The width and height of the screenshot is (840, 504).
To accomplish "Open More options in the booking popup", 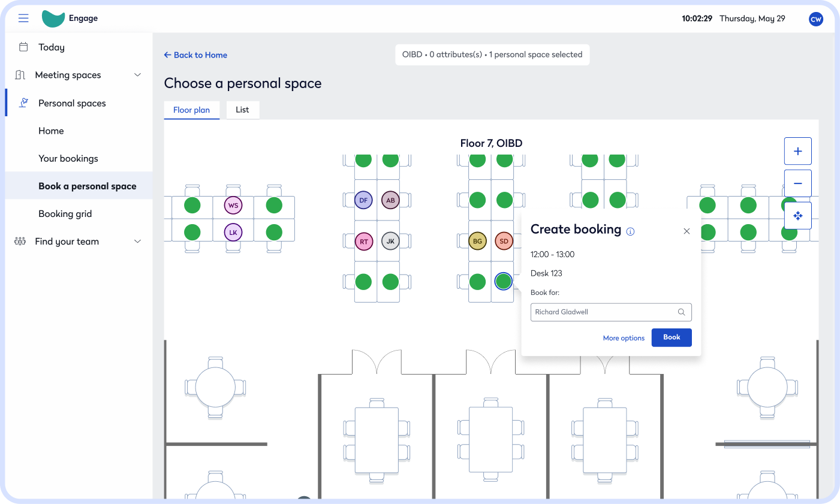I will click(x=624, y=337).
